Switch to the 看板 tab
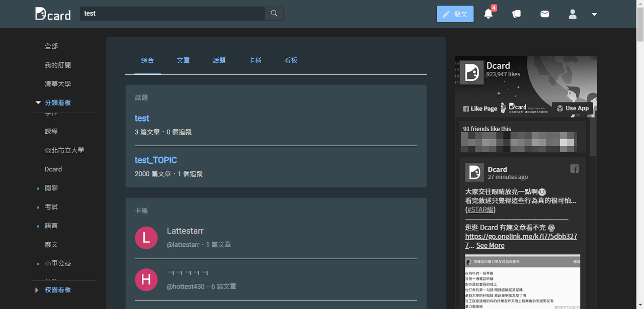The width and height of the screenshot is (644, 309). 291,60
